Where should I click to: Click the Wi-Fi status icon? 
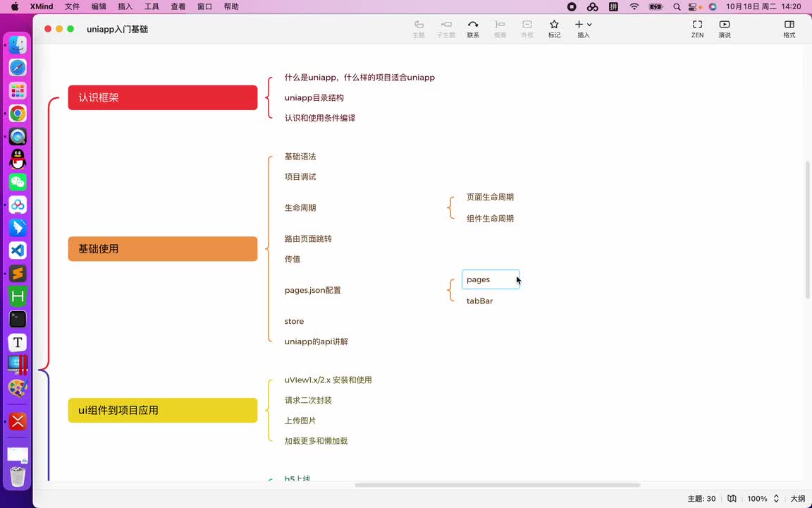point(634,7)
